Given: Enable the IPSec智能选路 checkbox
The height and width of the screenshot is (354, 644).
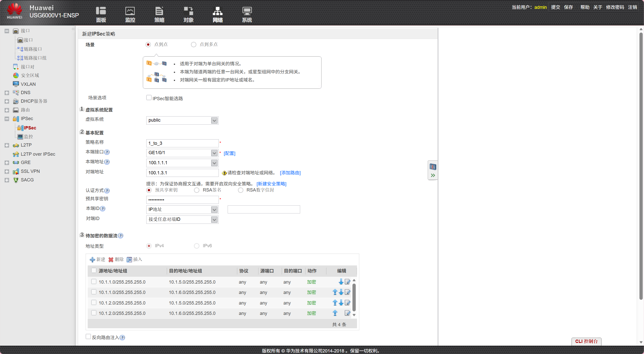Looking at the screenshot, I should pos(149,98).
